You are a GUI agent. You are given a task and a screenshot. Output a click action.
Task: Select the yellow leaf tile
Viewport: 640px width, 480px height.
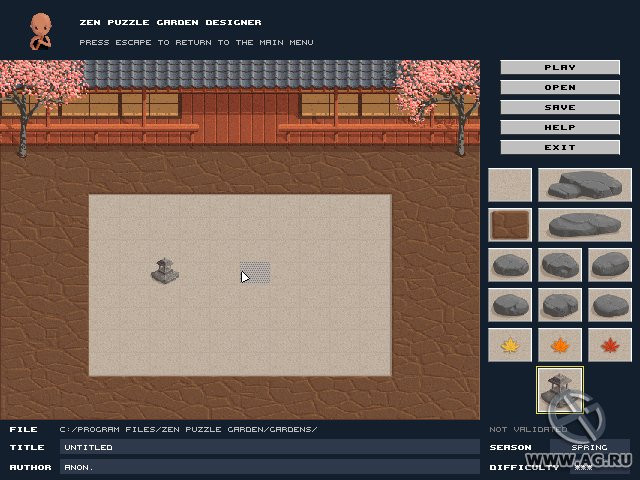point(510,345)
